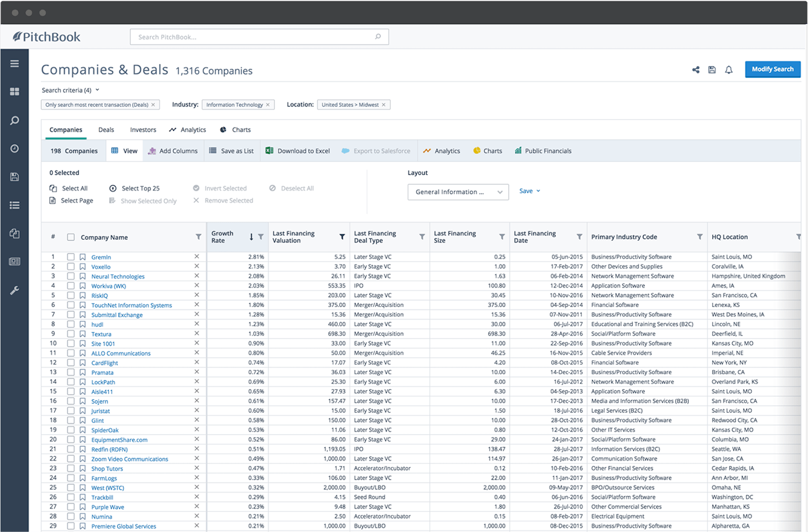Check the Sojern row checkbox
Screen dimensions: 808x532
click(x=71, y=401)
